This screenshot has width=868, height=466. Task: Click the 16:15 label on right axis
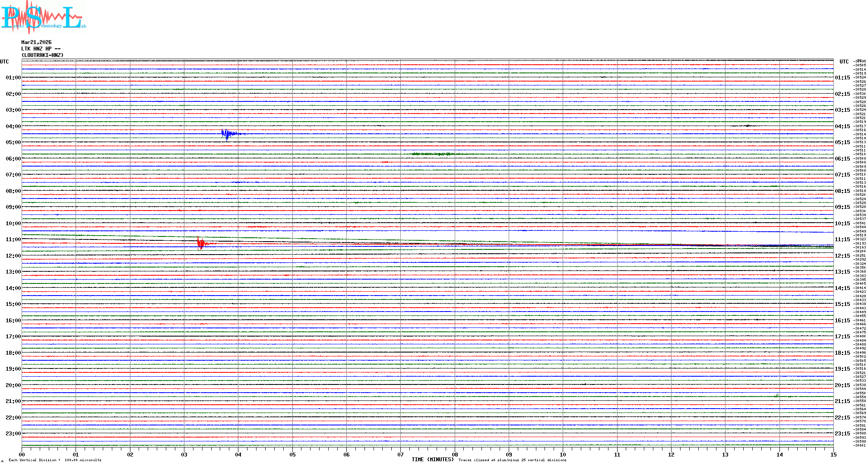coord(842,321)
